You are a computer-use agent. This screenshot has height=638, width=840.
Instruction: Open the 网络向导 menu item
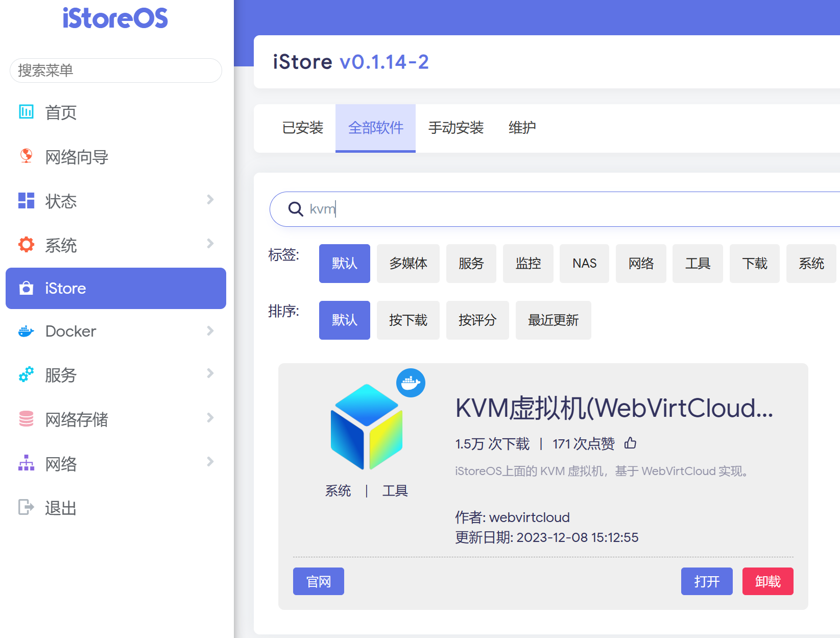pos(116,157)
